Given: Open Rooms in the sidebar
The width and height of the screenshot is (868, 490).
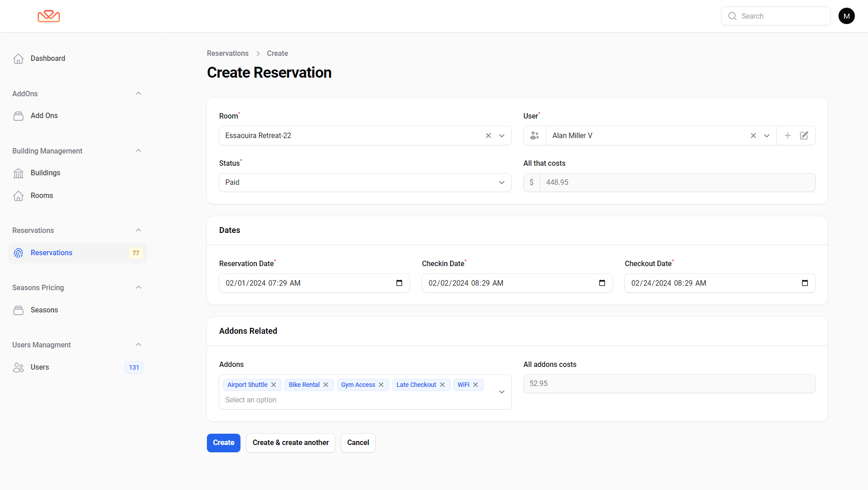Looking at the screenshot, I should coord(42,196).
